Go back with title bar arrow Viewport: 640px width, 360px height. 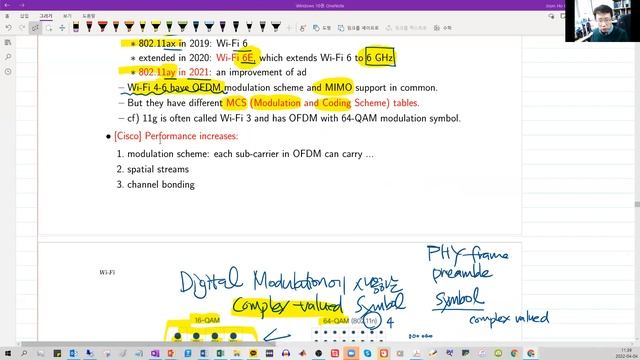(7, 5)
